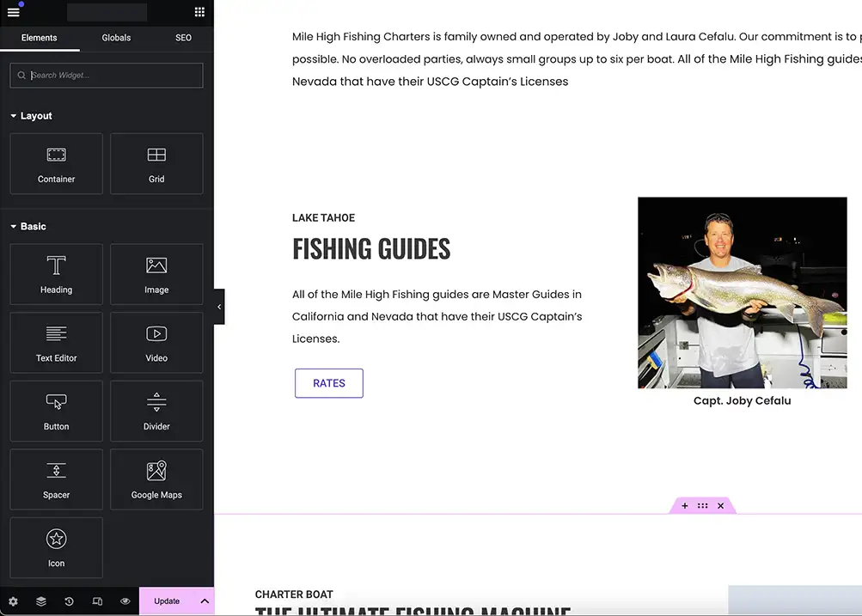
Task: Select the CHARTER BOAT subheading
Action: pyautogui.click(x=294, y=594)
